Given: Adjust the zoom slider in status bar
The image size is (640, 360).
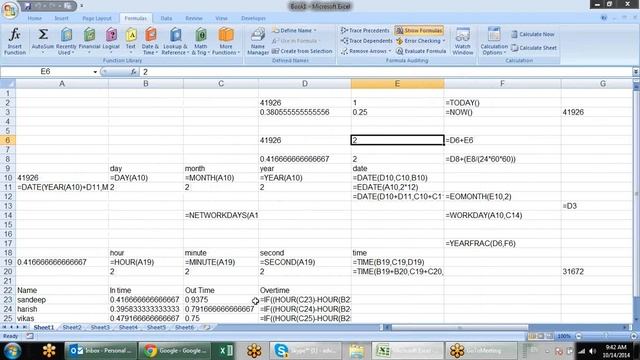Looking at the screenshot, I should (606, 336).
